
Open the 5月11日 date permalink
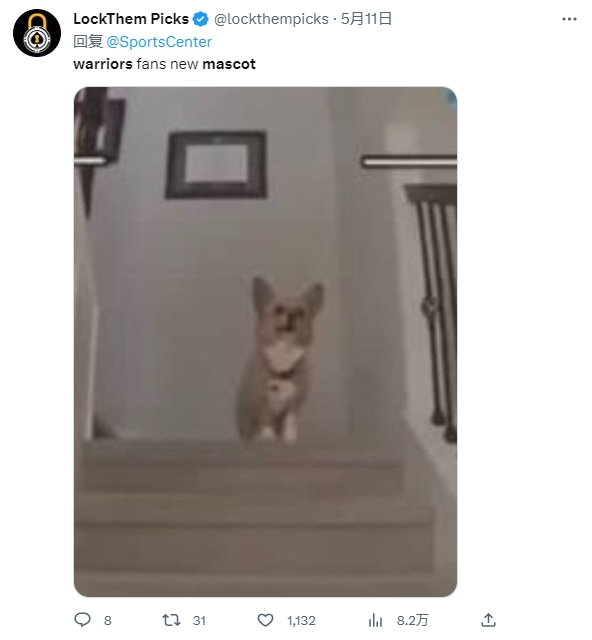pyautogui.click(x=366, y=19)
